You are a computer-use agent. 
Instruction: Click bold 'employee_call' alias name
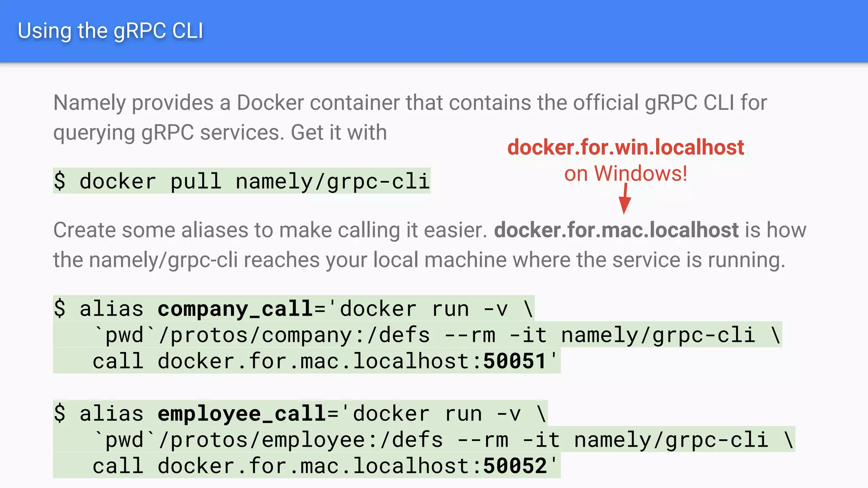pyautogui.click(x=242, y=414)
